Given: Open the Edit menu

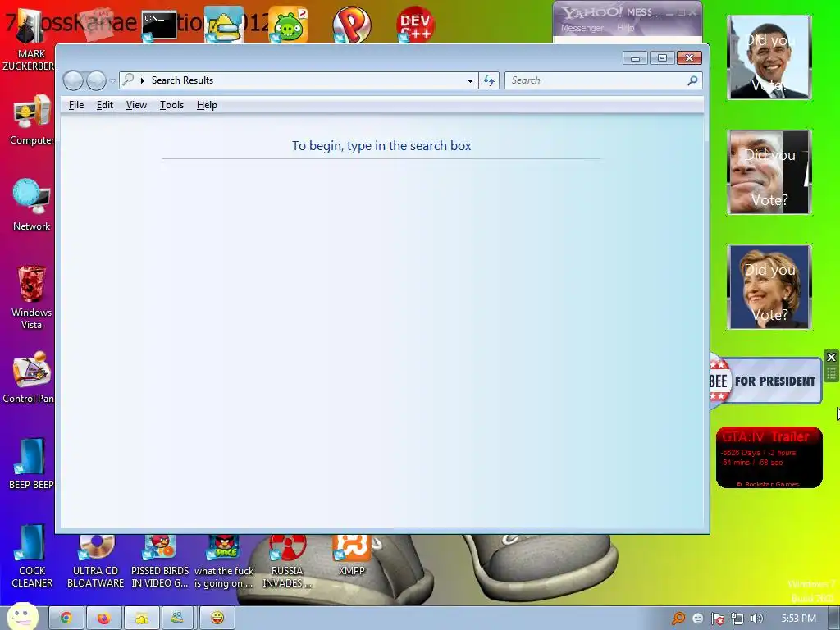Looking at the screenshot, I should (x=104, y=105).
